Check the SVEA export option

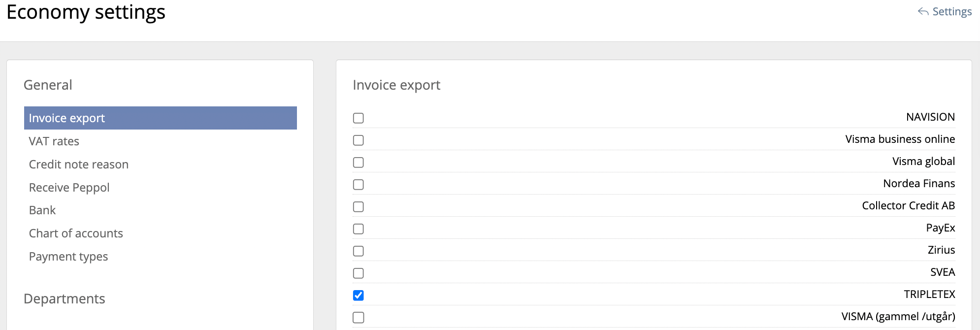click(359, 273)
